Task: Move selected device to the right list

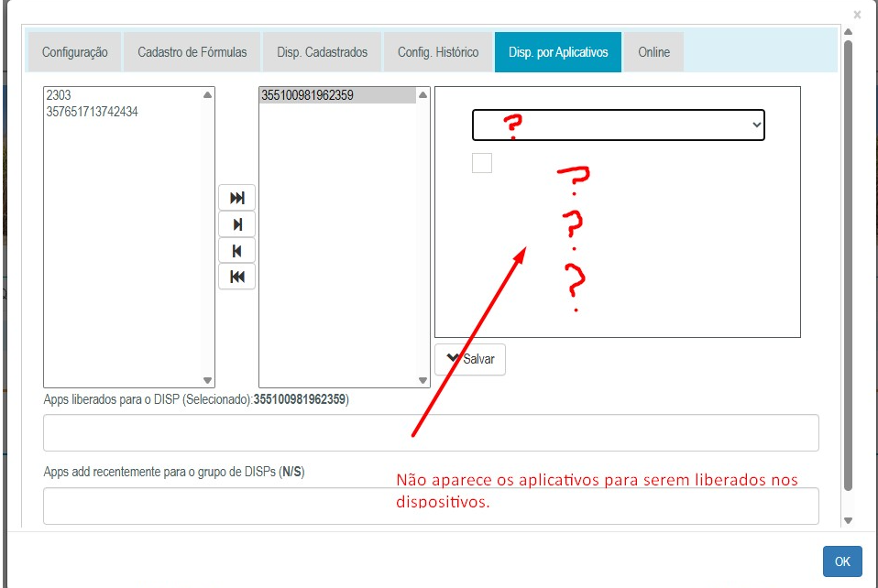Action: (x=236, y=224)
